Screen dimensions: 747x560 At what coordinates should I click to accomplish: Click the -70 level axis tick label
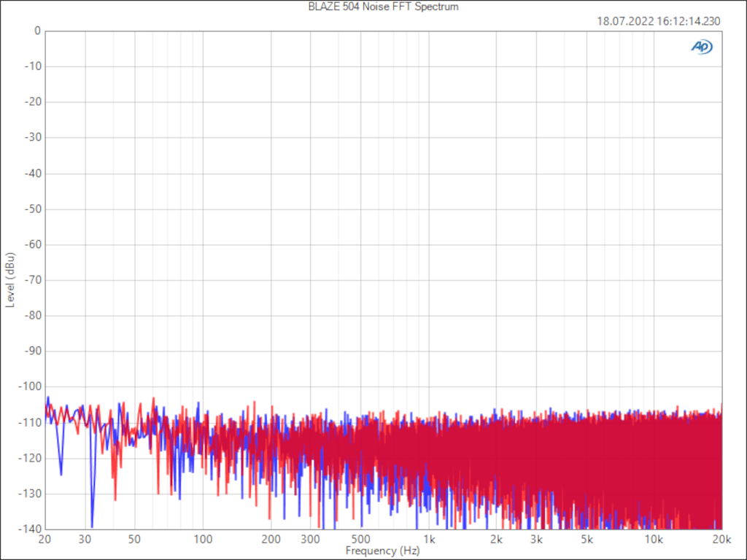(33, 280)
